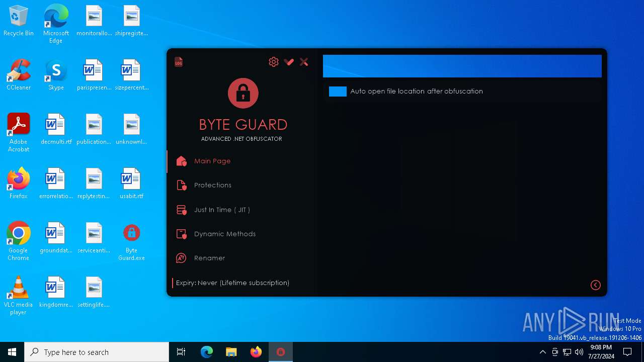Click the Main Page home icon

click(x=182, y=161)
